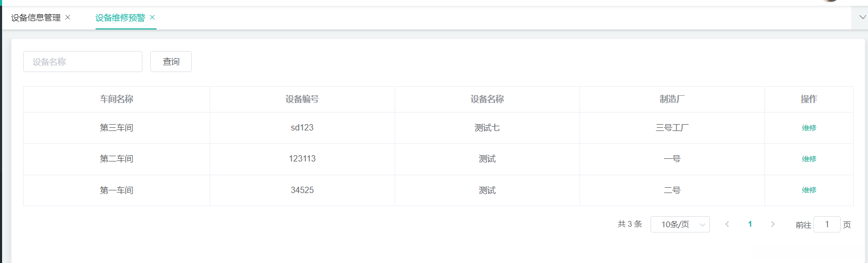Close the 设备信息管理 tab
Viewport: 868px width, 263px height.
pyautogui.click(x=68, y=17)
